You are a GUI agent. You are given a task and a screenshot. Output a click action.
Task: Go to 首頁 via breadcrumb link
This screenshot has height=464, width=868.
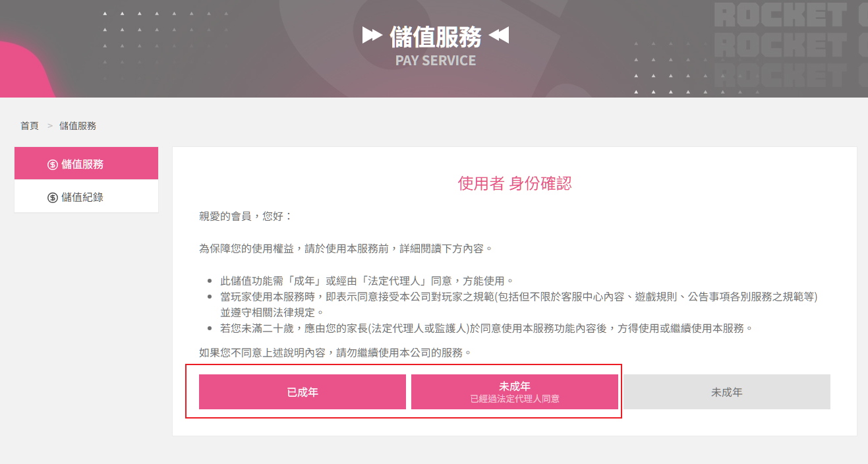(x=30, y=126)
